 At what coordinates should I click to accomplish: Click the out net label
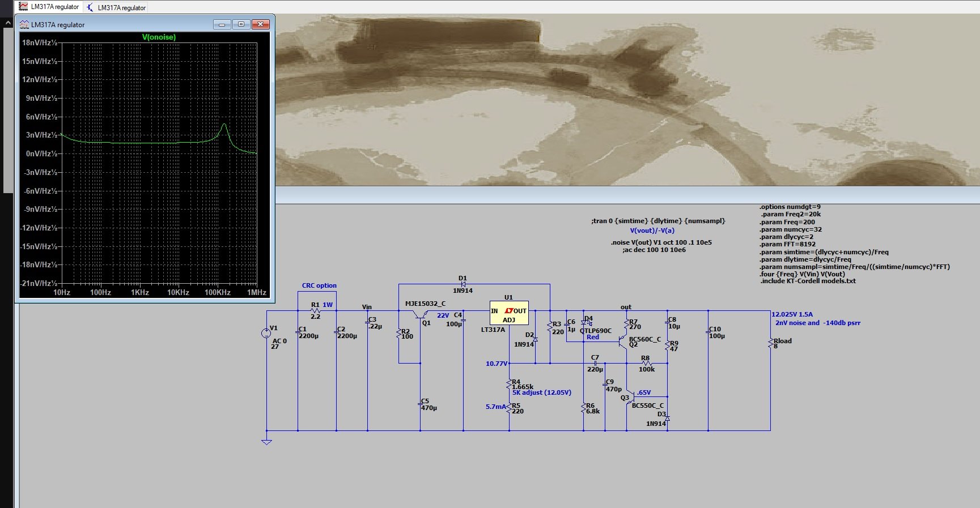pyautogui.click(x=626, y=307)
